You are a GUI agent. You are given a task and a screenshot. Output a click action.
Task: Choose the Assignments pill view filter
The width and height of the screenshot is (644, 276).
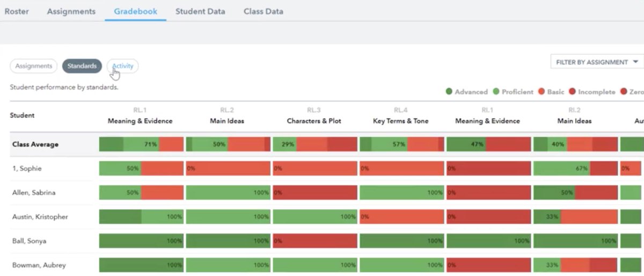(x=33, y=66)
